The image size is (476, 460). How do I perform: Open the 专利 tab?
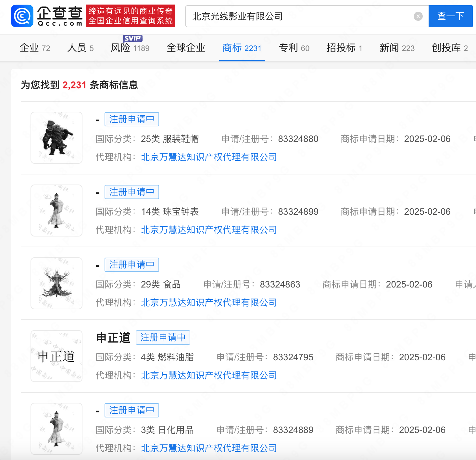coord(294,48)
